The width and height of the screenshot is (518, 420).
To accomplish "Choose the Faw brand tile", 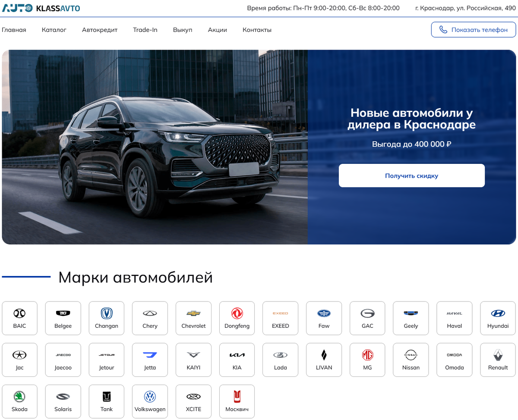I will tap(324, 318).
